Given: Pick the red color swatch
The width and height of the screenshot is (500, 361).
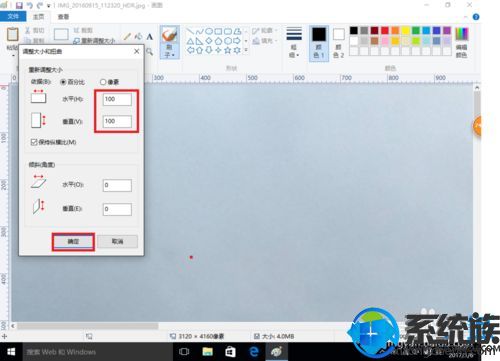Looking at the screenshot, I should coord(385,31).
